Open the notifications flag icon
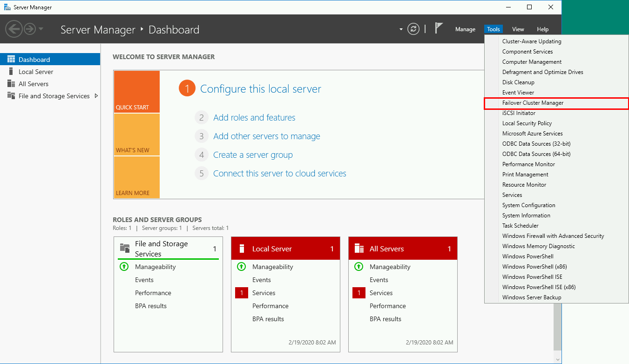This screenshot has height=364, width=629. (x=439, y=28)
